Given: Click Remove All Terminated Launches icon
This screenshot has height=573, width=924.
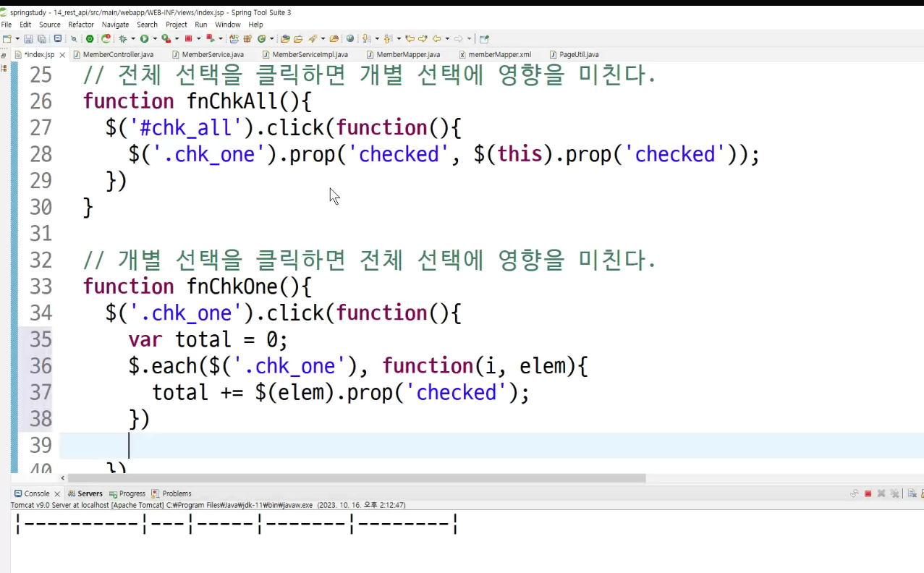Looking at the screenshot, I should pyautogui.click(x=894, y=493).
